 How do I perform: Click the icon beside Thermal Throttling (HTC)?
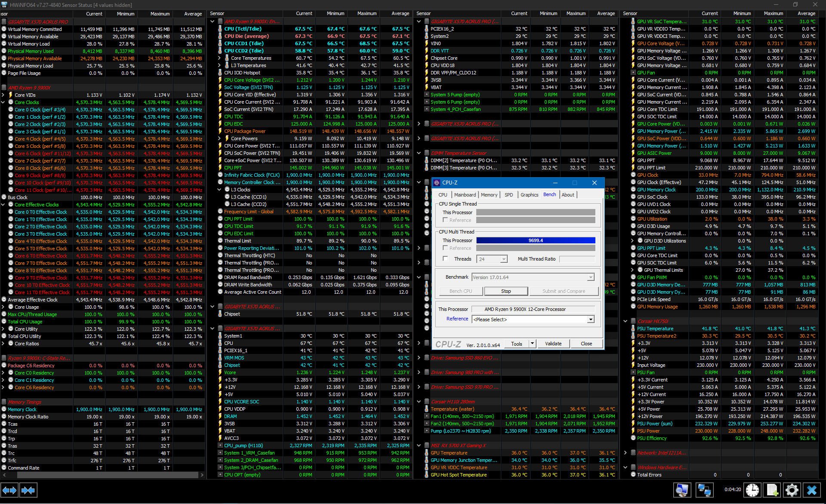click(x=220, y=255)
